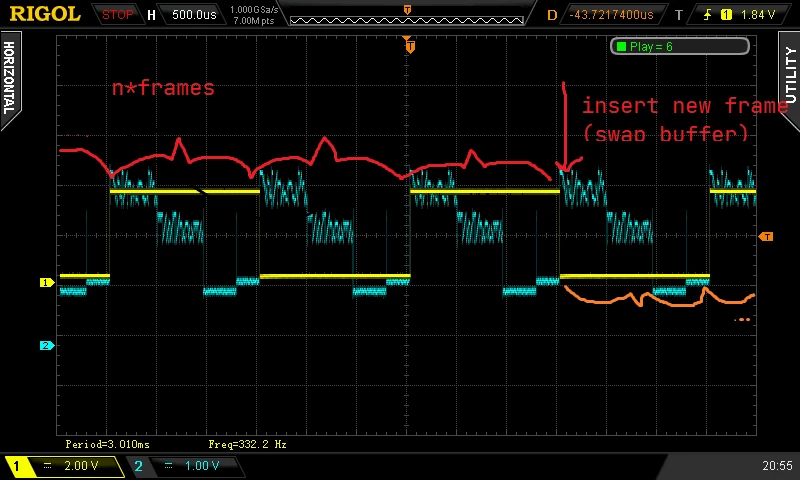Image resolution: width=800 pixels, height=480 pixels.
Task: Click the RIGOL logo
Action: pyautogui.click(x=45, y=14)
